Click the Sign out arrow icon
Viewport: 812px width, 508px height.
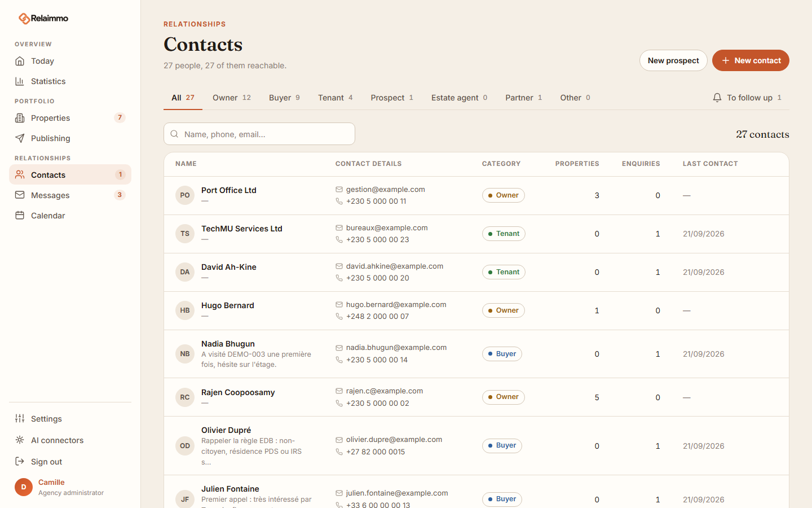click(20, 462)
